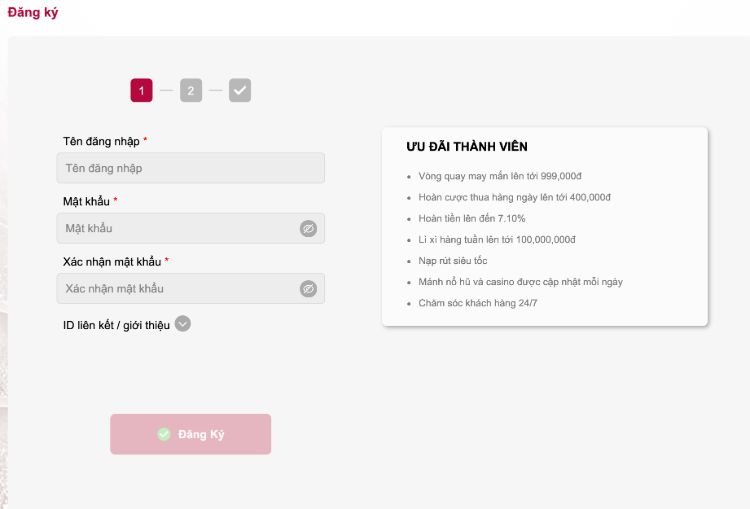Image resolution: width=750 pixels, height=509 pixels.
Task: Click the checkmark completion step icon
Action: coord(240,91)
